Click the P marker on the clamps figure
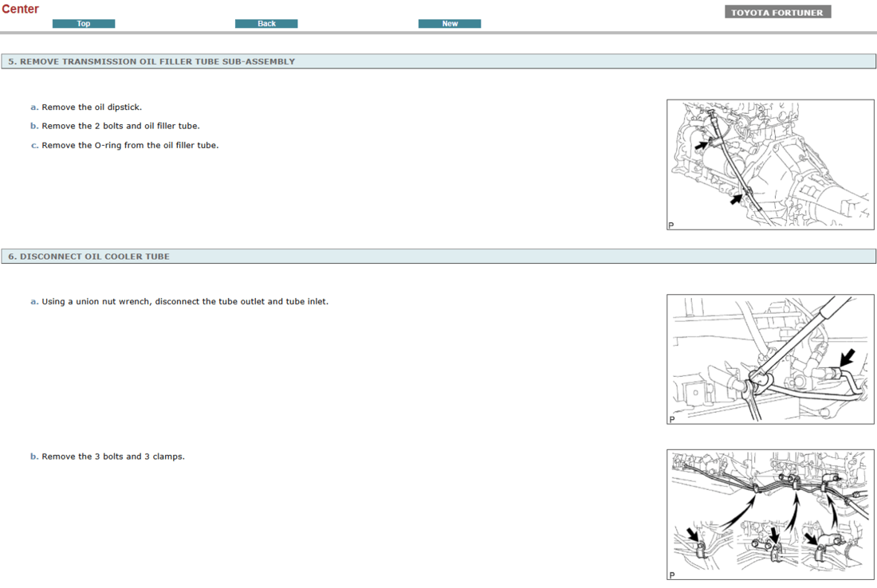 click(x=670, y=574)
